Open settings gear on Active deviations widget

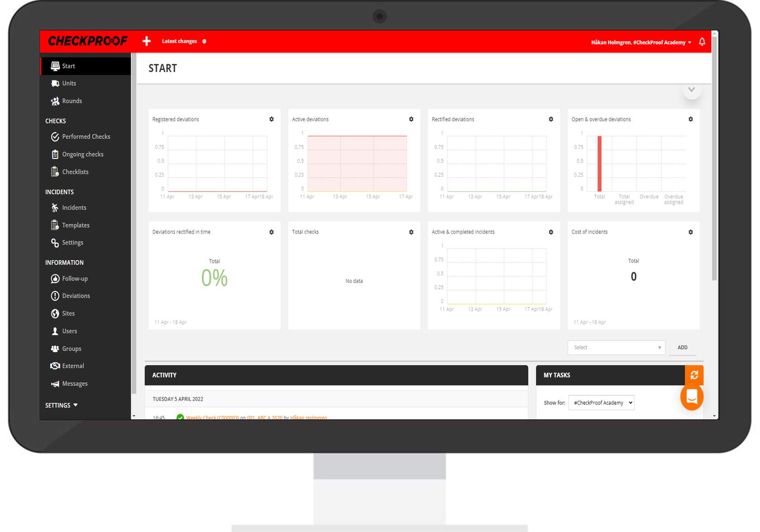411,119
